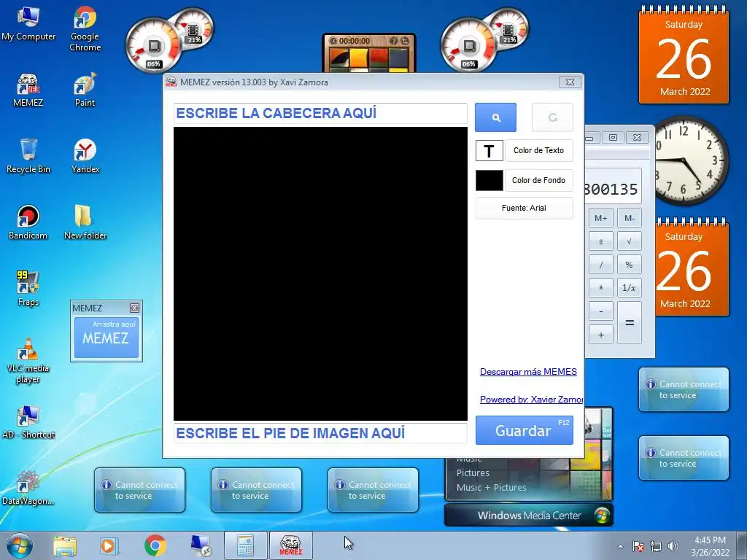
Task: Click the Action Center flag tray icon
Action: coord(638,546)
